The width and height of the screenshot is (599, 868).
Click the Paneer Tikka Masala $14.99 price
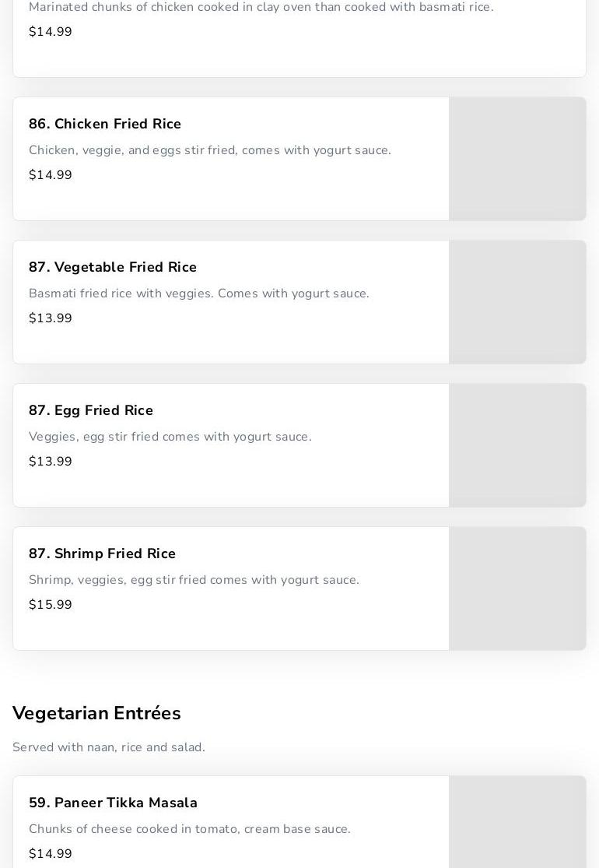click(51, 854)
